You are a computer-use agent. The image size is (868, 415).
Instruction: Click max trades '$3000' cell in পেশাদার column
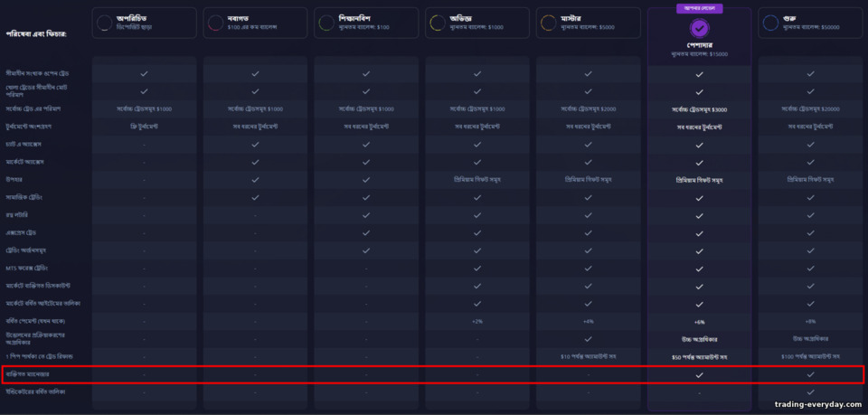pos(699,109)
